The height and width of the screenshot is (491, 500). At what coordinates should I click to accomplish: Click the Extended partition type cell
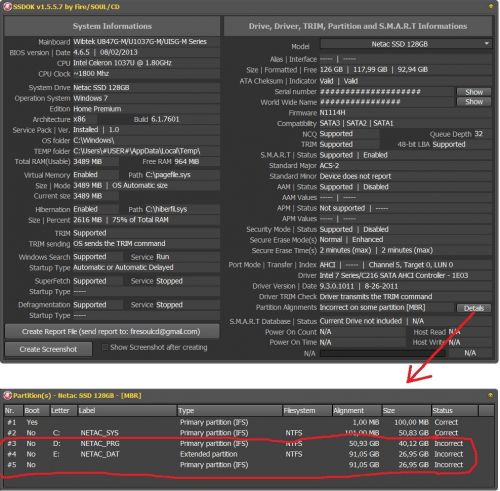tap(209, 454)
